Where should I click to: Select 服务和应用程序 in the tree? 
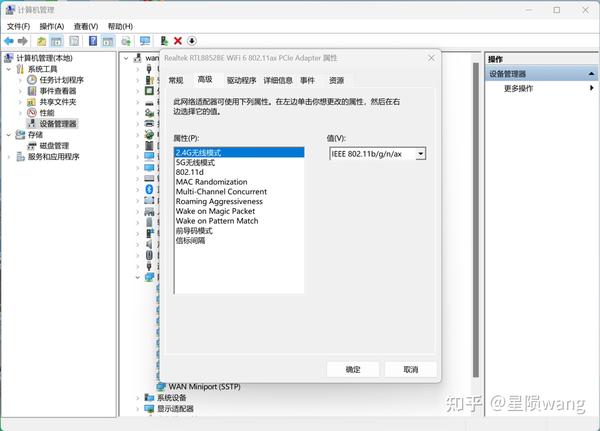pos(54,157)
